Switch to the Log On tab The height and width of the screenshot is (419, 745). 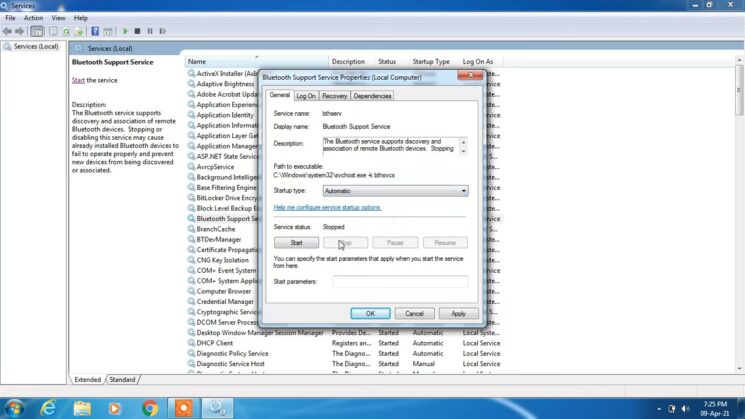tap(305, 96)
